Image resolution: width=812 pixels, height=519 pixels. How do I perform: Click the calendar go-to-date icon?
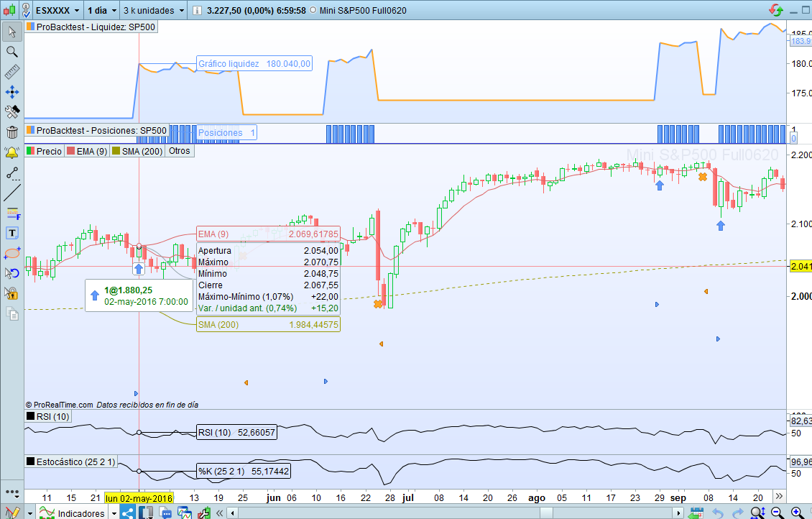coord(697,513)
